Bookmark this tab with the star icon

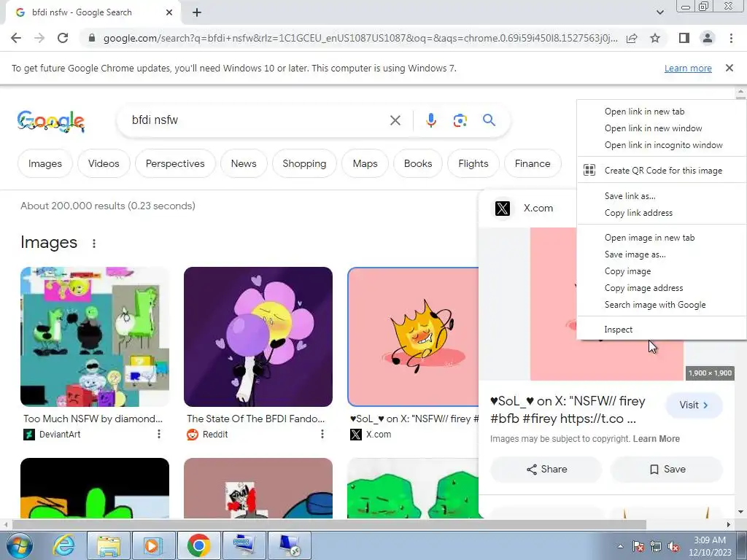pyautogui.click(x=655, y=38)
